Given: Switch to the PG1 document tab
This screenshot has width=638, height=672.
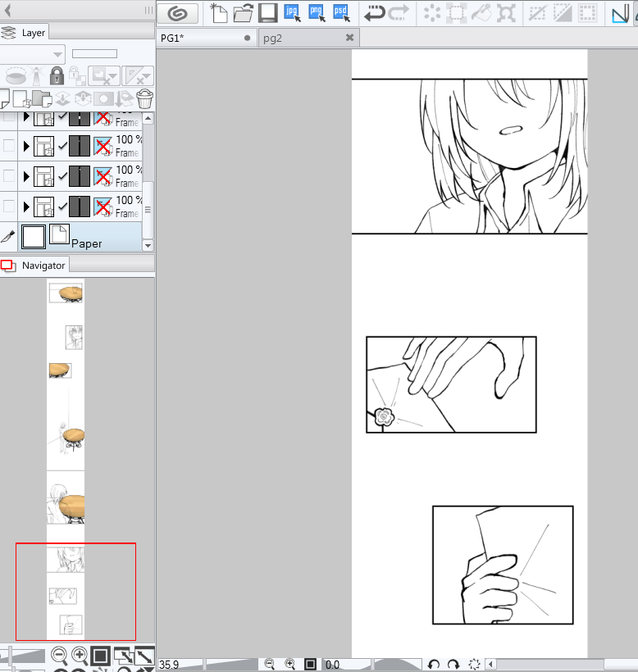Looking at the screenshot, I should [x=206, y=38].
